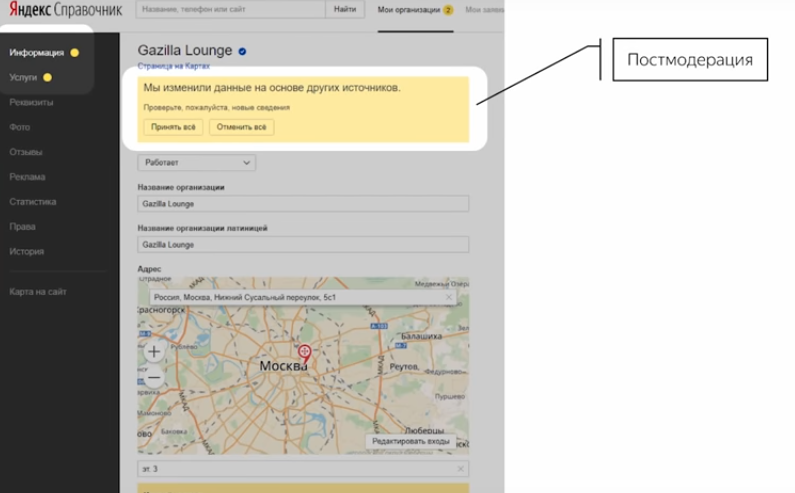Click the Отменить всё button

(x=241, y=127)
